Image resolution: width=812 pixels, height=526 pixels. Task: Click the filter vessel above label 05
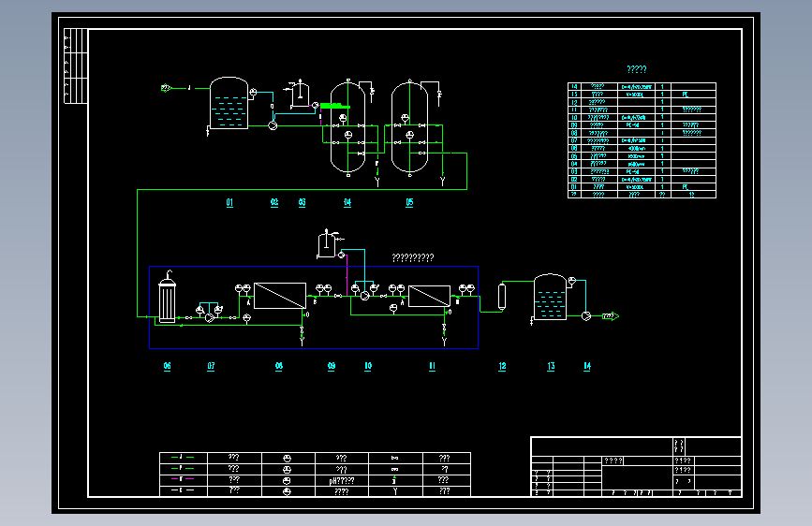(409, 127)
